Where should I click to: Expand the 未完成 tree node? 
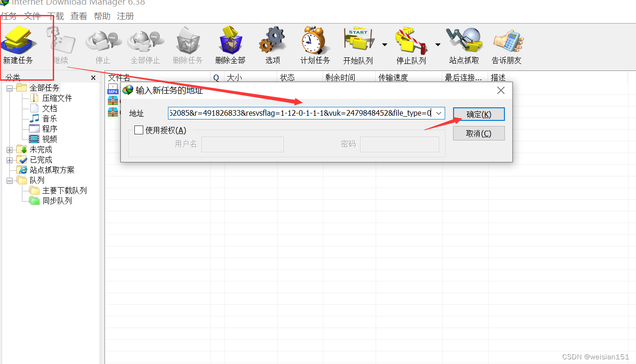(x=9, y=150)
